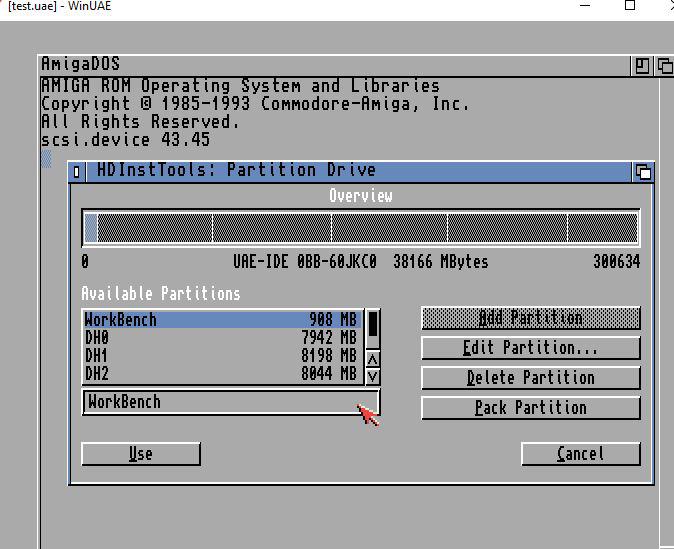The height and width of the screenshot is (549, 674).
Task: Click the AmigaDOS window zoom gadget
Action: (x=642, y=66)
